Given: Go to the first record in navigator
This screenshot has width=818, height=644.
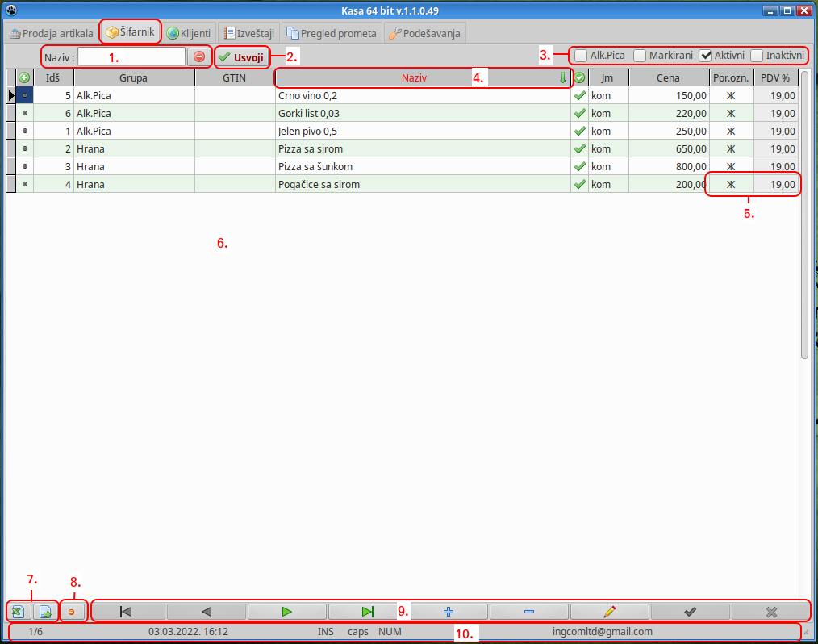Looking at the screenshot, I should pos(126,612).
